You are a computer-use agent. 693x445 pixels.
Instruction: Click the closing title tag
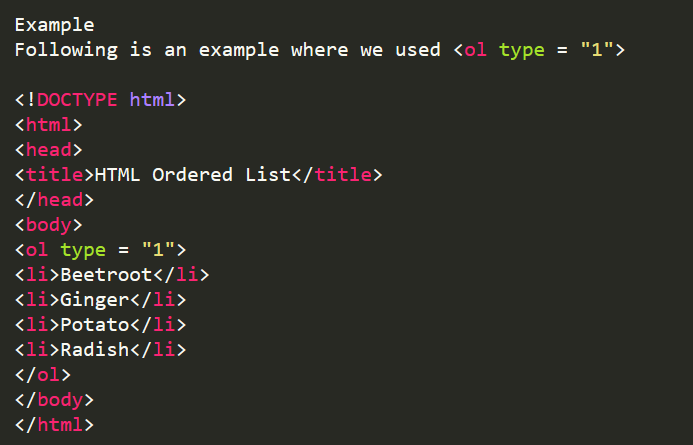337,175
